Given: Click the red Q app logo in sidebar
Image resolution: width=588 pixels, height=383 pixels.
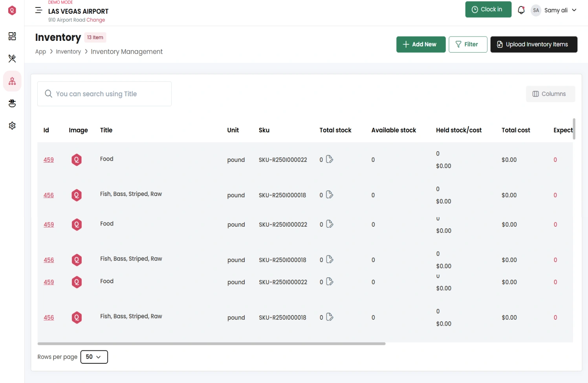Looking at the screenshot, I should coord(12,10).
